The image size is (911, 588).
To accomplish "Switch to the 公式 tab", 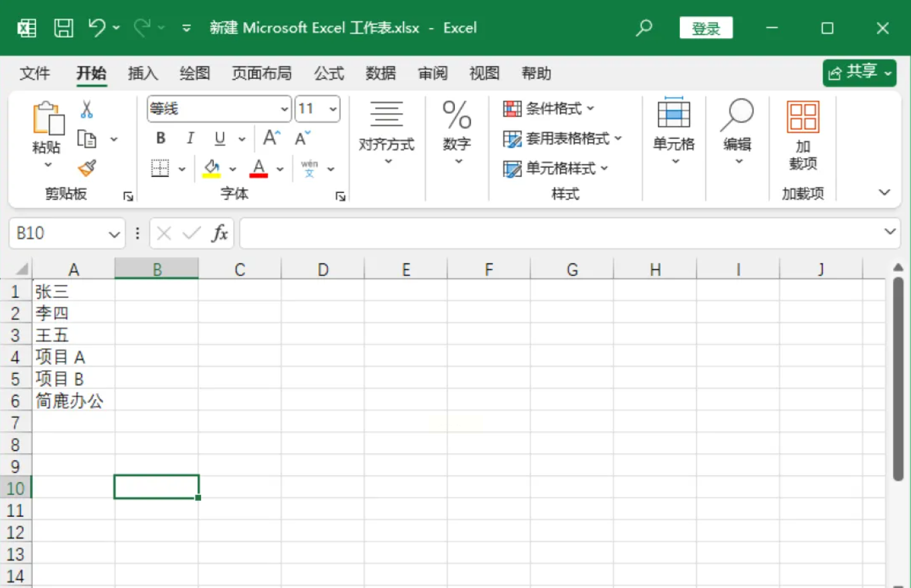I will [329, 74].
